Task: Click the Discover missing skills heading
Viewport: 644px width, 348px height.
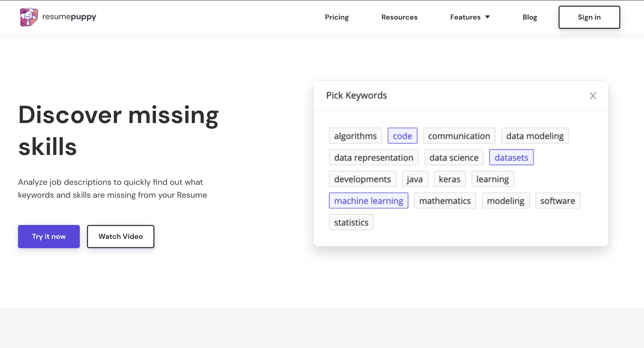Action: tap(118, 130)
